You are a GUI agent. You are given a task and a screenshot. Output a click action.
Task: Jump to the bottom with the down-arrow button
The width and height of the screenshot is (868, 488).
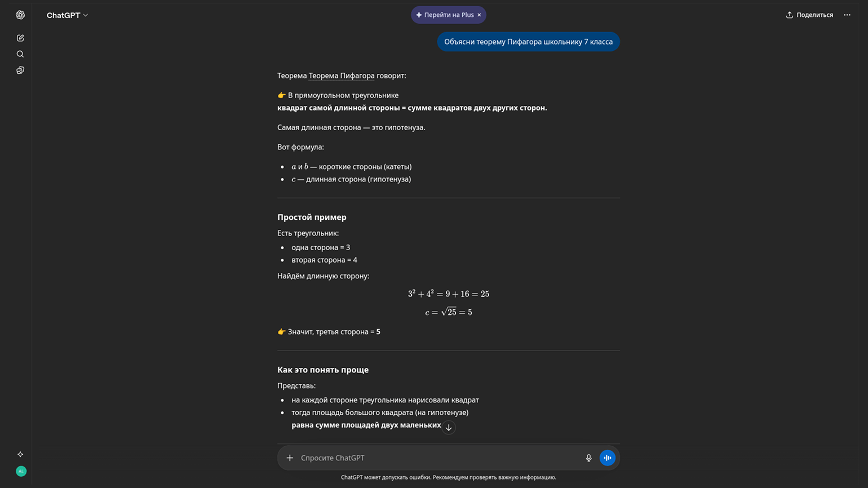449,428
